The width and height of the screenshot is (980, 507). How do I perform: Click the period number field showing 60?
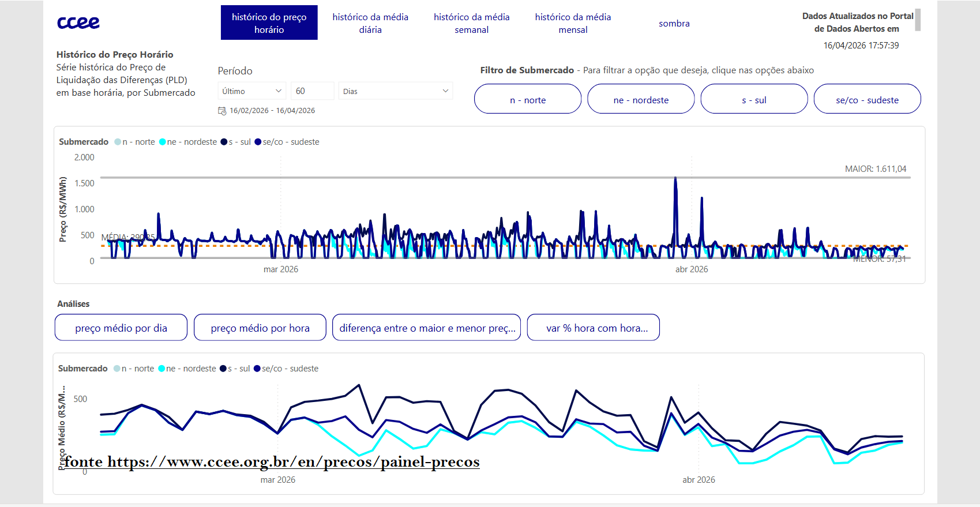tap(312, 91)
